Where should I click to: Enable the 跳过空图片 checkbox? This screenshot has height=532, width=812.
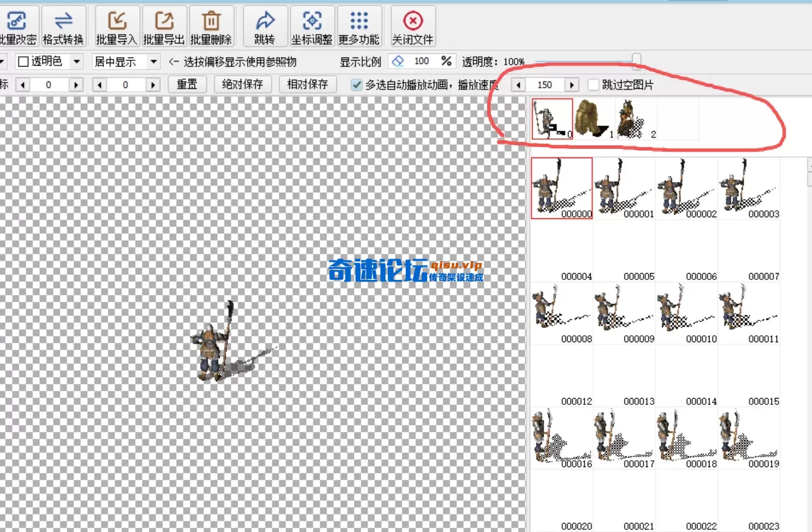(593, 85)
